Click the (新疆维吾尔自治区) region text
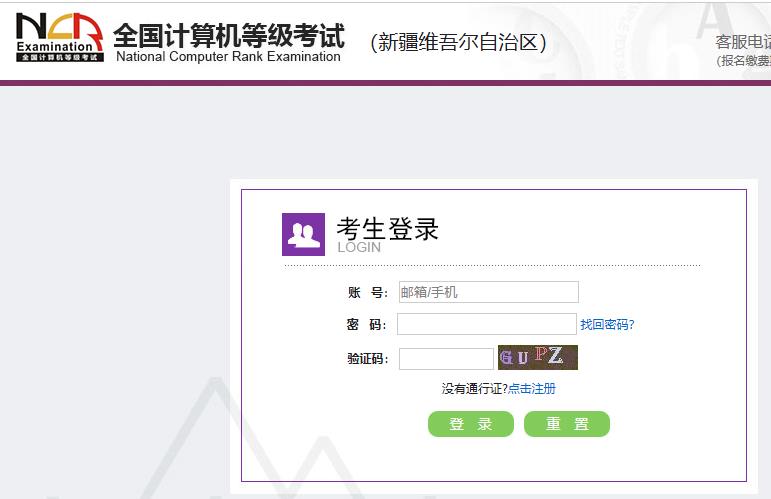The image size is (771, 499). 458,42
